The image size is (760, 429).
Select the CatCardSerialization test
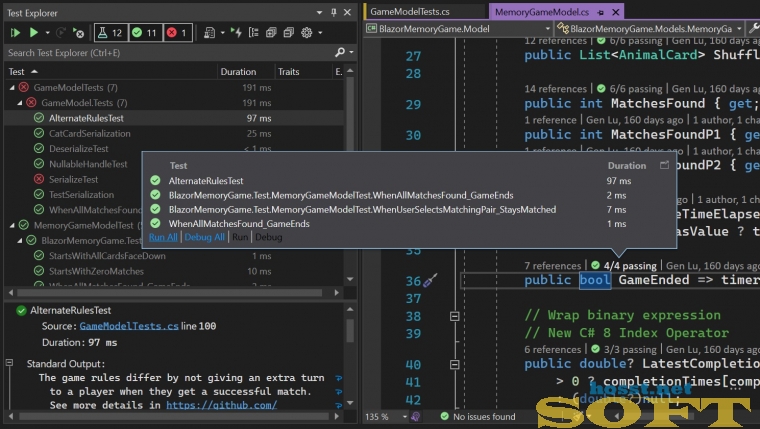pos(89,133)
